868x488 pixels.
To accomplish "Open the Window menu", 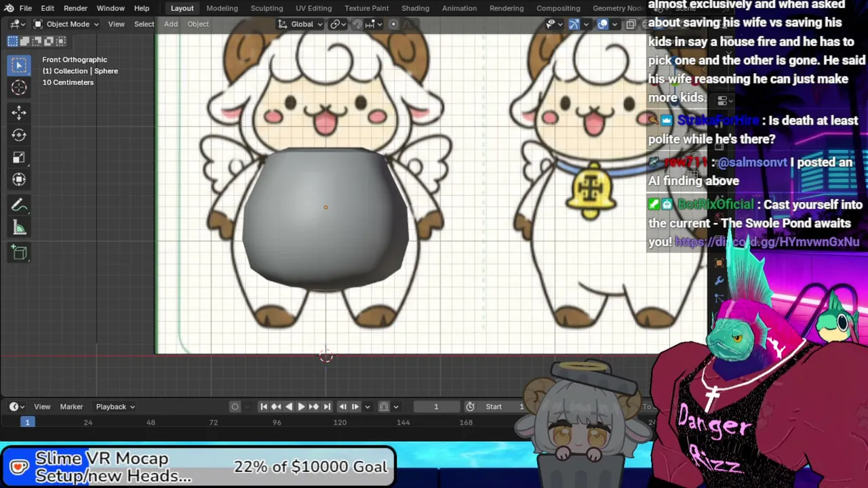I will tap(111, 8).
